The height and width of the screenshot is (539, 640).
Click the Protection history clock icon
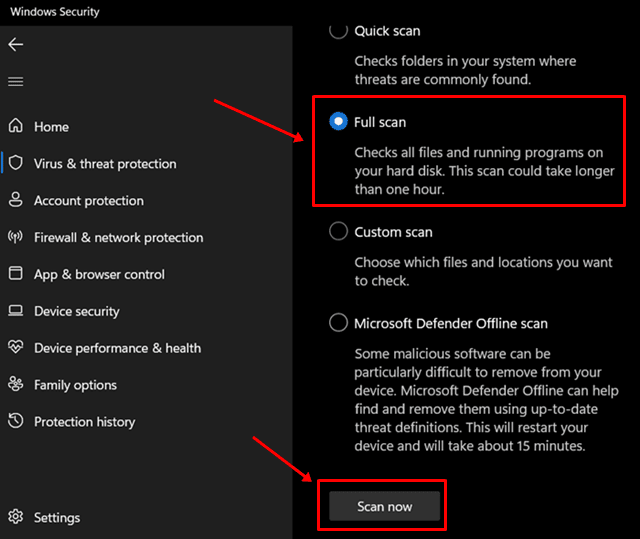pyautogui.click(x=15, y=422)
